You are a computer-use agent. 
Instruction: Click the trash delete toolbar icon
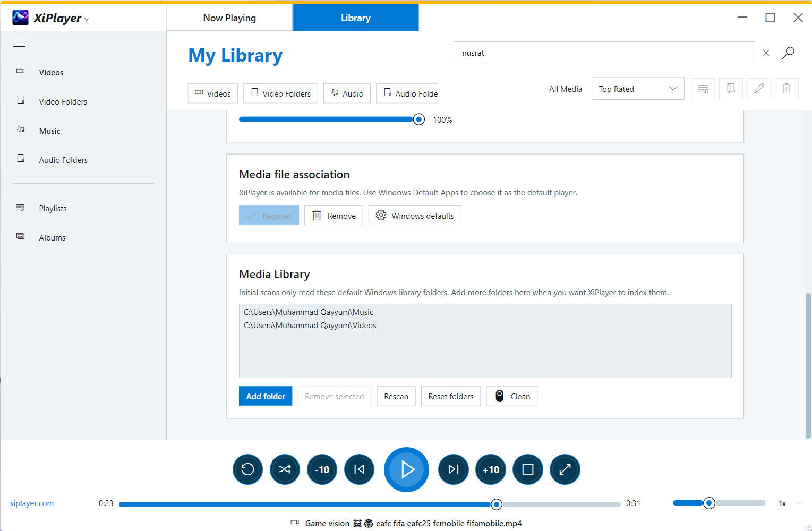coord(787,89)
